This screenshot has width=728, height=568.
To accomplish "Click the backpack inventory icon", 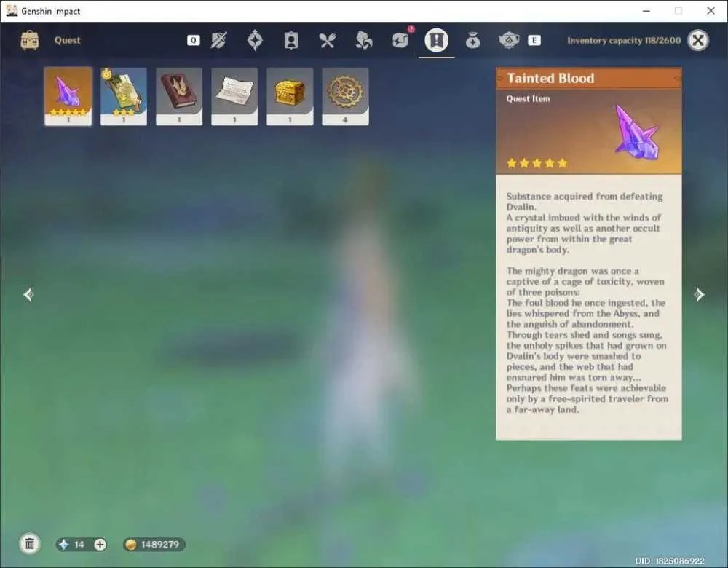I will coord(30,40).
